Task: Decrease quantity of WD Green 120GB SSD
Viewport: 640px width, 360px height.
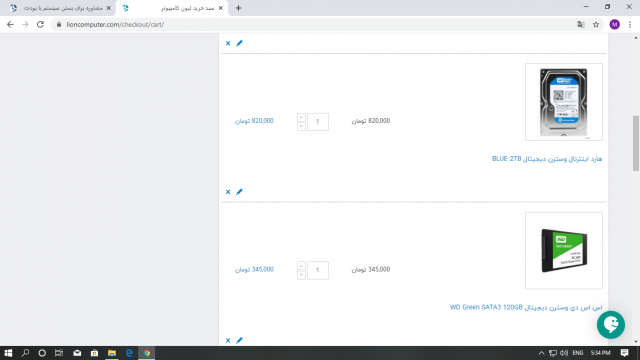Action: [x=301, y=275]
